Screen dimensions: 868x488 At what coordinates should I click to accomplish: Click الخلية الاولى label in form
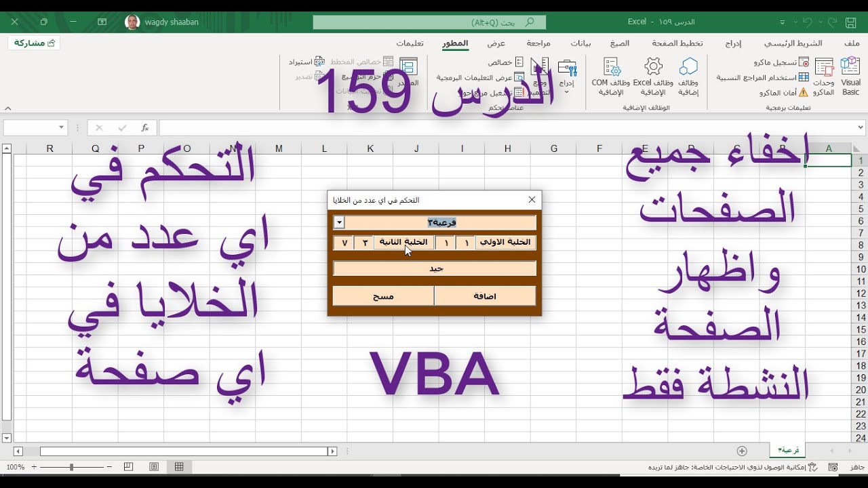(x=506, y=242)
